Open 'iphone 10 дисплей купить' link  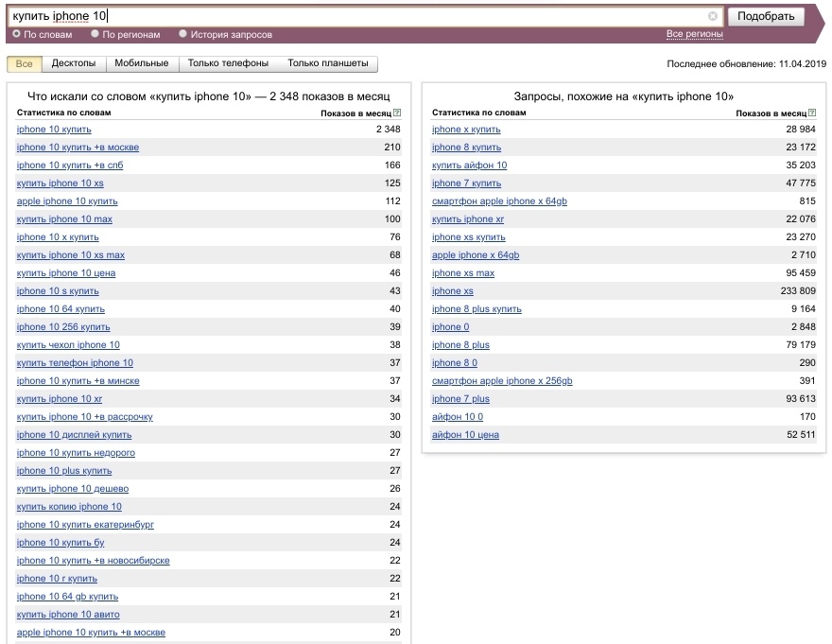tap(75, 435)
